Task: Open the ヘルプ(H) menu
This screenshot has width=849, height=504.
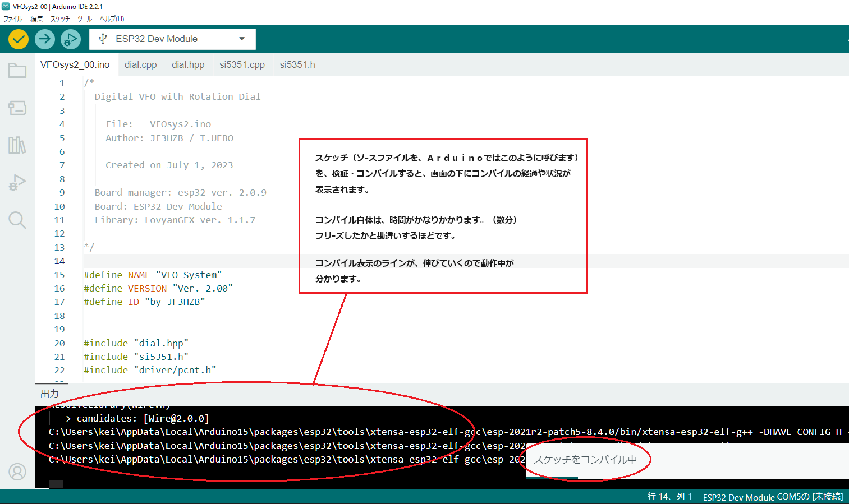Action: click(x=112, y=19)
